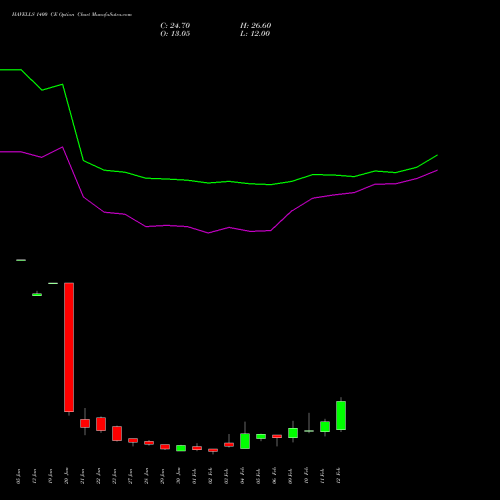Click the low price value L: 12.00
This screenshot has width=500, height=500.
(x=255, y=34)
